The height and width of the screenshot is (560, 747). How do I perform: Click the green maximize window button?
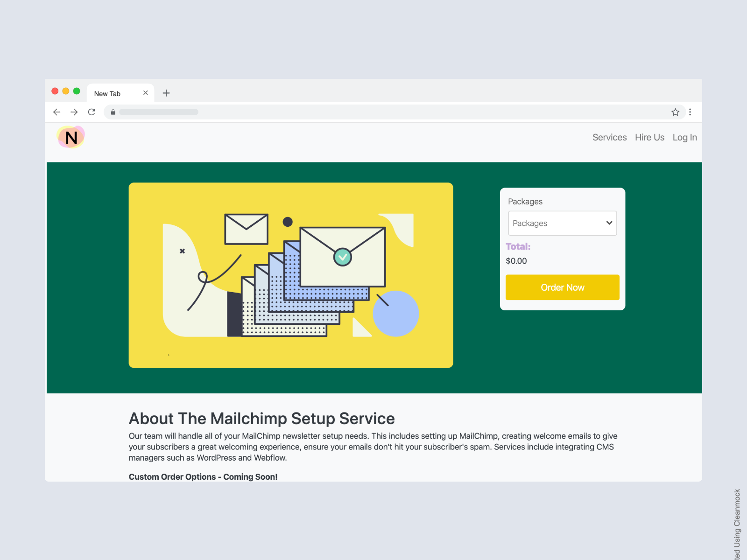tap(77, 91)
